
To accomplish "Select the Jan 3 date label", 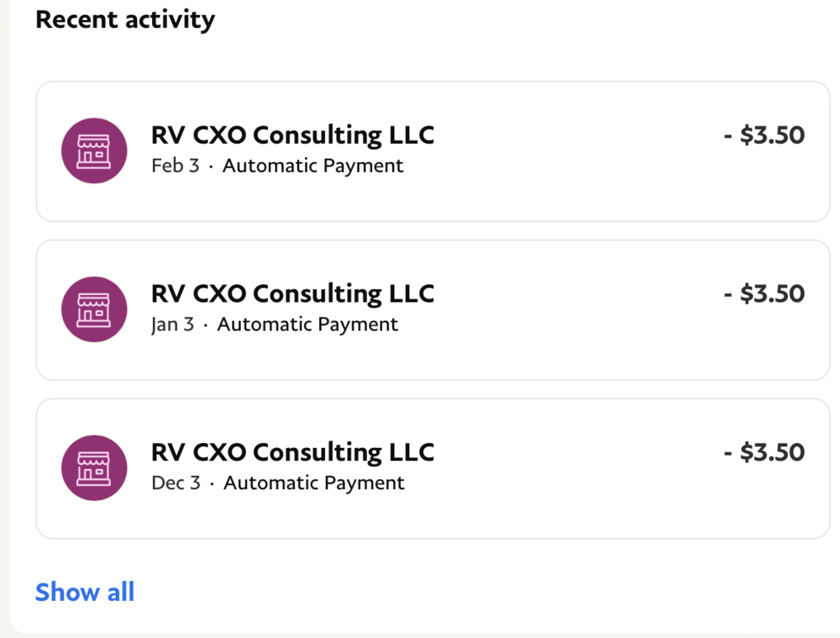I will (172, 324).
